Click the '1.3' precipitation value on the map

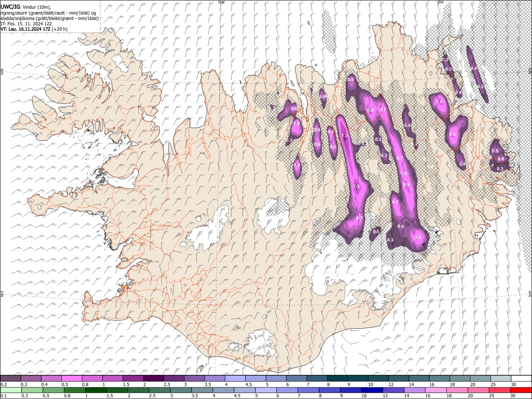coord(356,187)
